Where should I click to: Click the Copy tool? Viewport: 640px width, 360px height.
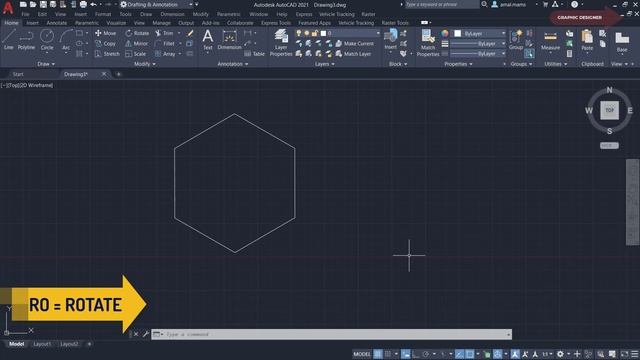coord(105,43)
